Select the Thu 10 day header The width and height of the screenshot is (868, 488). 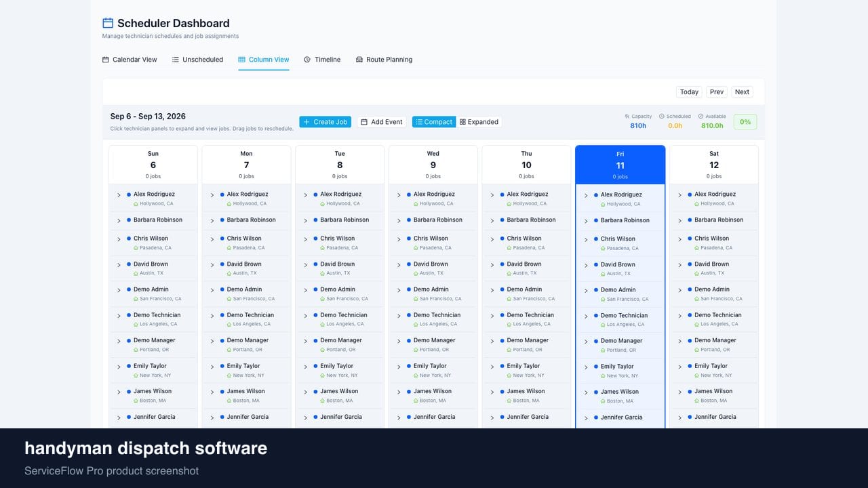tap(526, 165)
